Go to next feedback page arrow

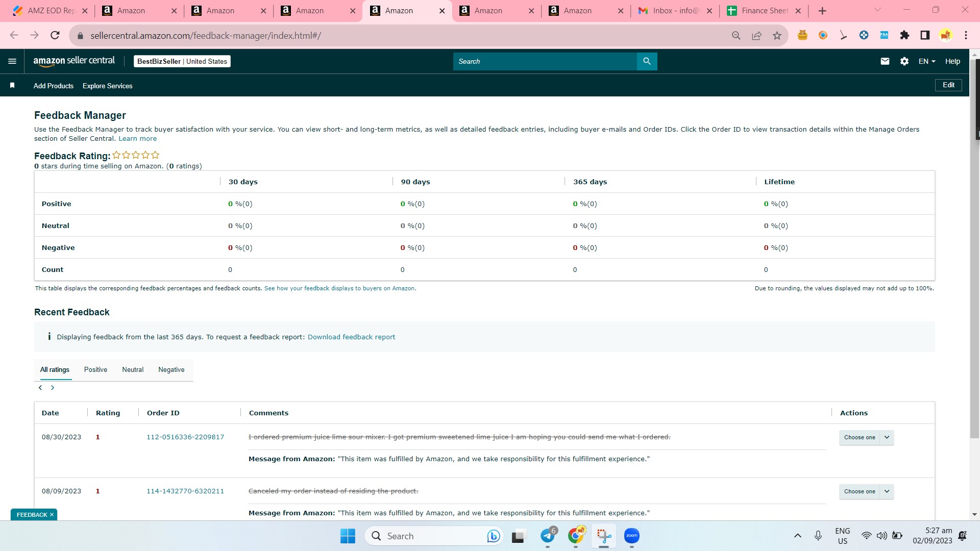(x=53, y=388)
